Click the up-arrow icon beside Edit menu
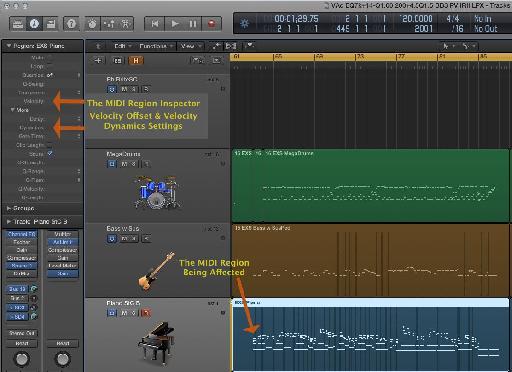The image size is (512, 372). [98, 46]
